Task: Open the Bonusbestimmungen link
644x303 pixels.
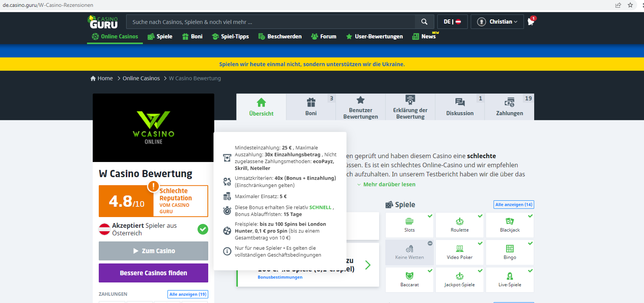Action: (280, 277)
